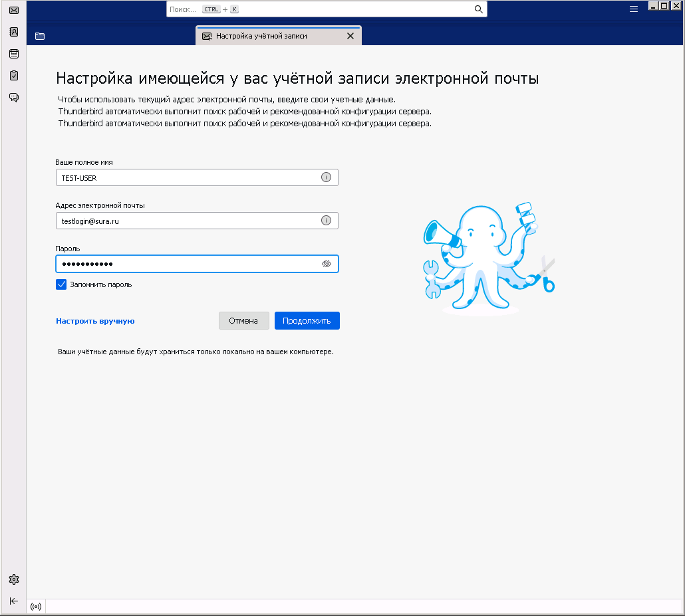Click the folder pane icon
The width and height of the screenshot is (685, 616).
pos(40,36)
